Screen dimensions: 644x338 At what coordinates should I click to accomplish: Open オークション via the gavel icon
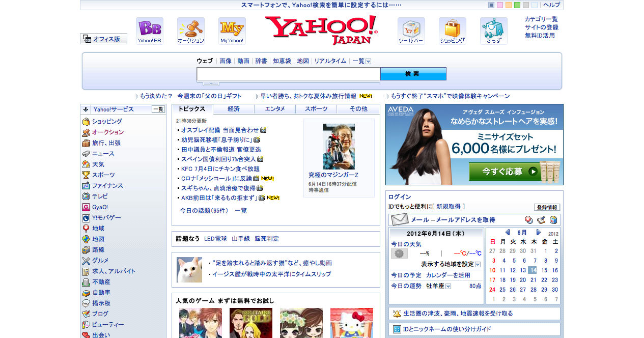[190, 31]
